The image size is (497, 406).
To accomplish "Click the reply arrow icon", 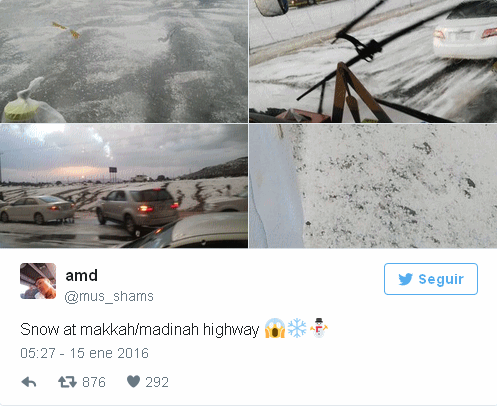I will point(29,382).
